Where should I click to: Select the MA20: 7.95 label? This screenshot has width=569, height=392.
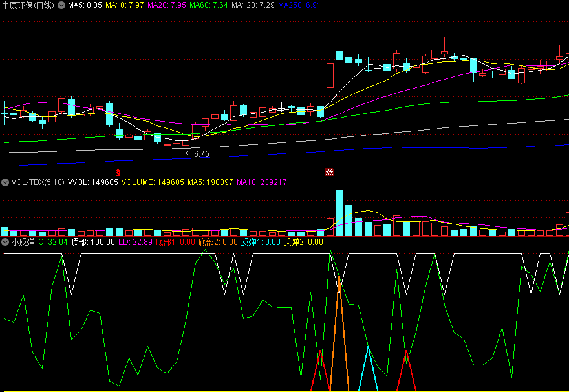[x=167, y=5]
